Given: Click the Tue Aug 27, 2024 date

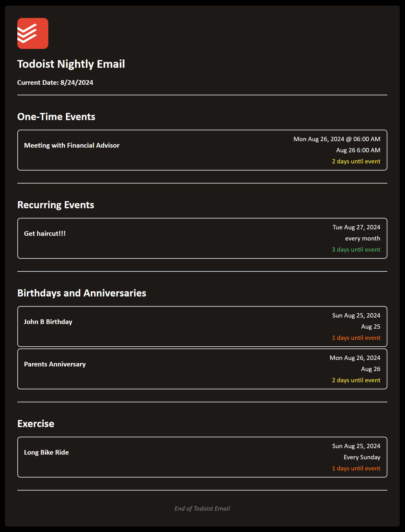Looking at the screenshot, I should click(356, 227).
